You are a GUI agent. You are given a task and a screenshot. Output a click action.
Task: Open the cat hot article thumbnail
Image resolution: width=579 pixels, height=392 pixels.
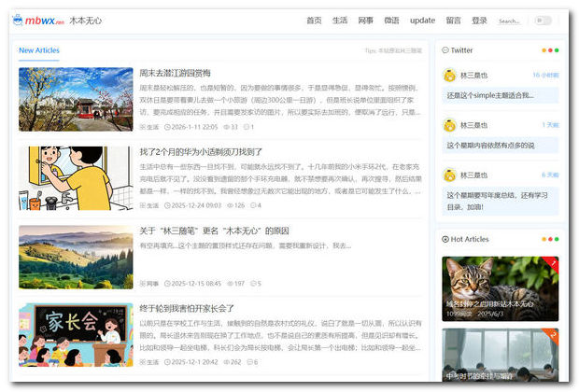pos(500,288)
